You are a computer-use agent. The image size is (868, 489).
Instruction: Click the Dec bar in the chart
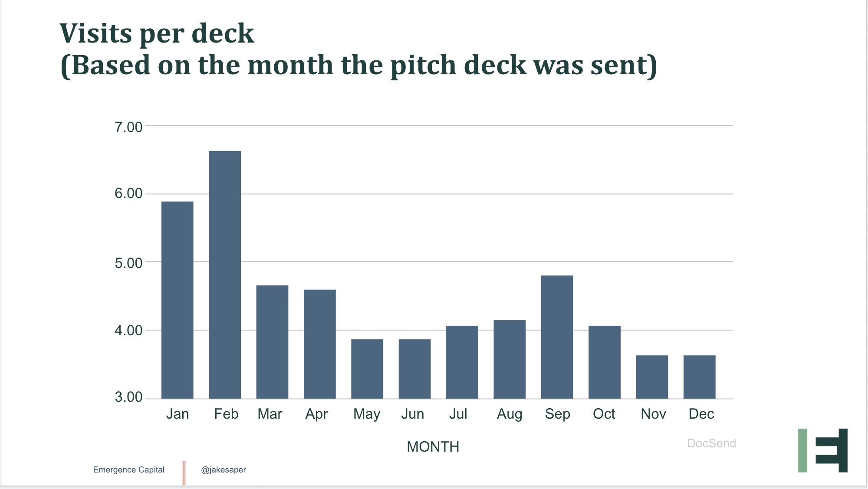699,377
